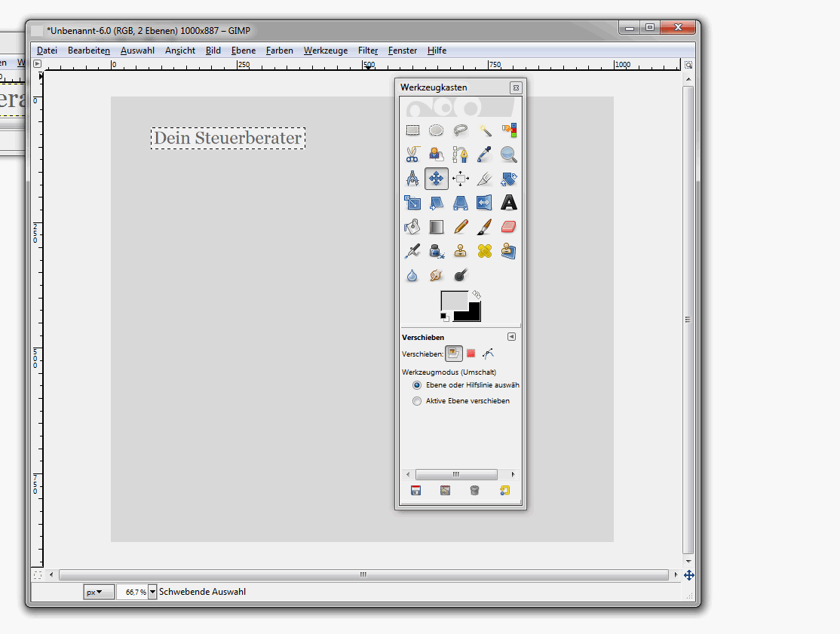The height and width of the screenshot is (634, 840).
Task: Select the Clone stamp tool
Action: (460, 251)
